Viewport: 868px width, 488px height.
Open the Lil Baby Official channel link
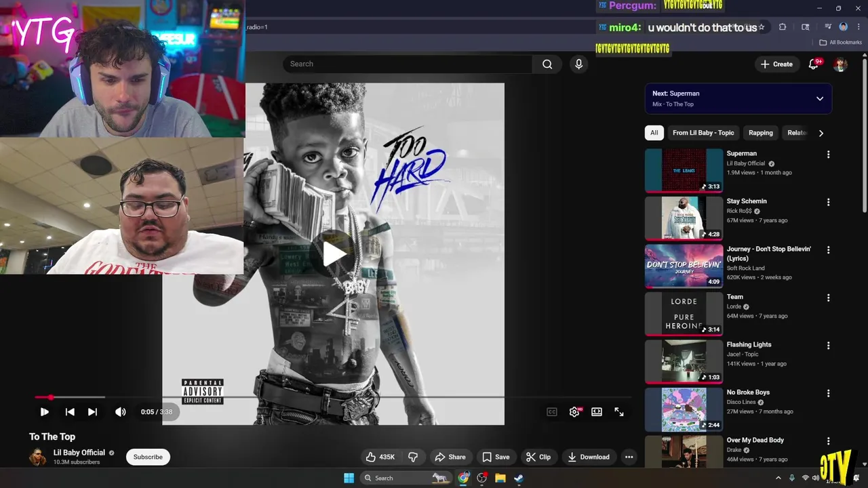pos(79,452)
